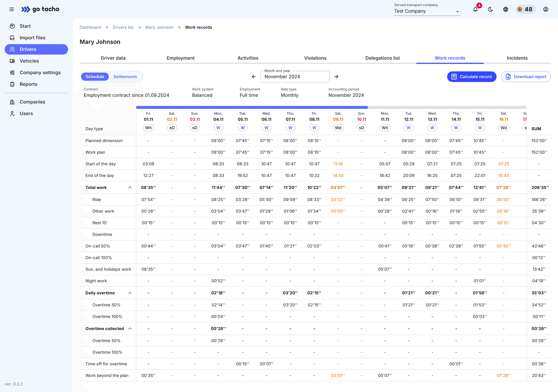
Task: Click Mary Johnson breadcrumb link
Action: [x=159, y=27]
